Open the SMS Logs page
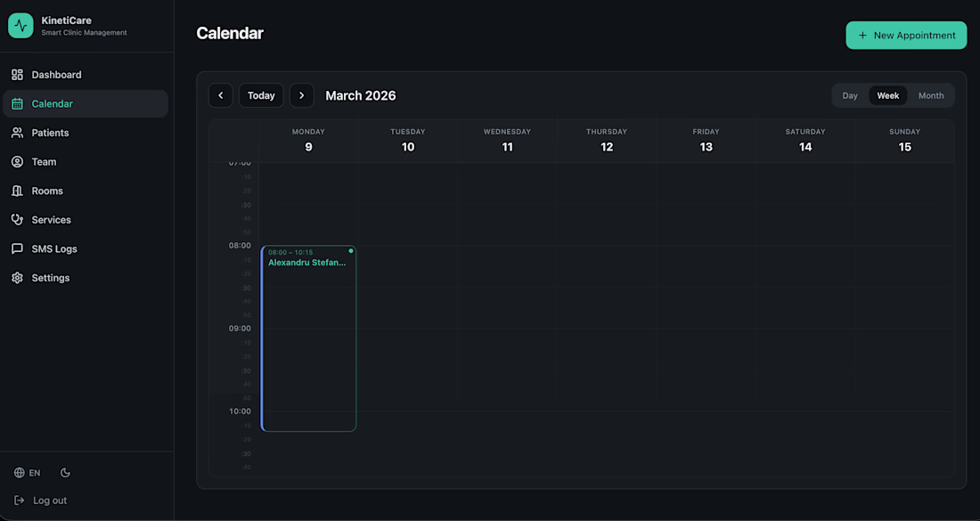The image size is (980, 521). (x=86, y=248)
